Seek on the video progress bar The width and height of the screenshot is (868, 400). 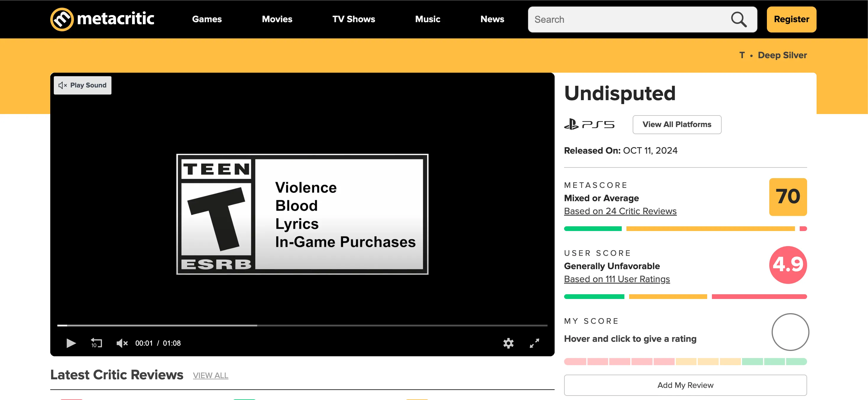tap(302, 325)
